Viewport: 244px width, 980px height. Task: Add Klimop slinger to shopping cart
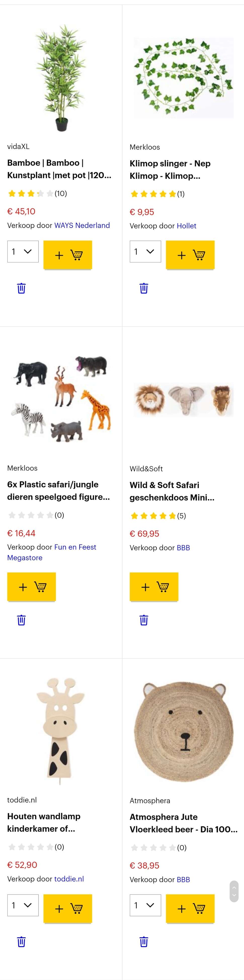tap(190, 255)
